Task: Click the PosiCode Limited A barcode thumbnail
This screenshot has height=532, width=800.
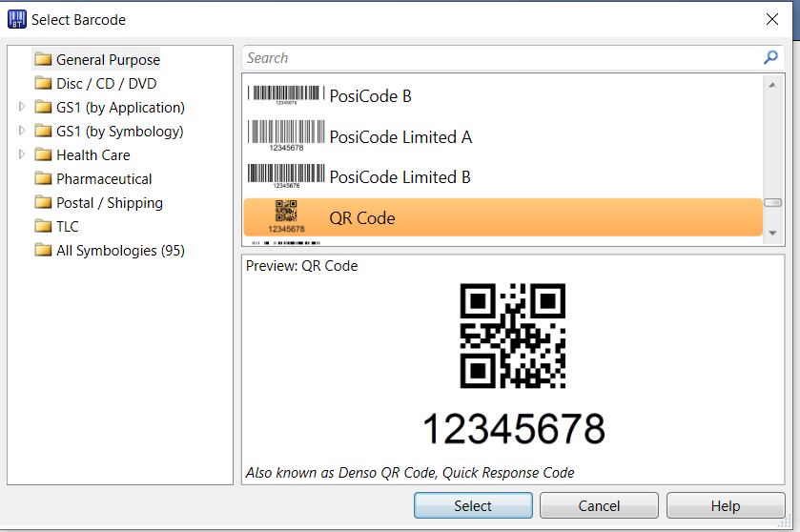Action: pyautogui.click(x=286, y=135)
